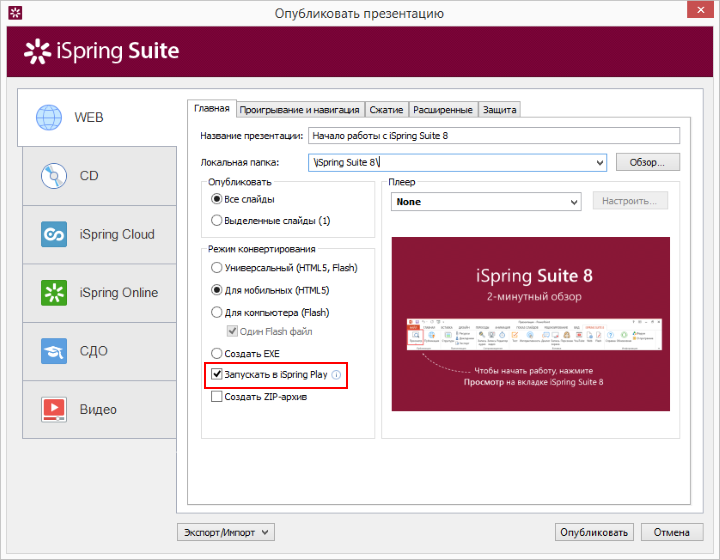Choose the Видео play icon
720x560 pixels.
click(x=54, y=409)
